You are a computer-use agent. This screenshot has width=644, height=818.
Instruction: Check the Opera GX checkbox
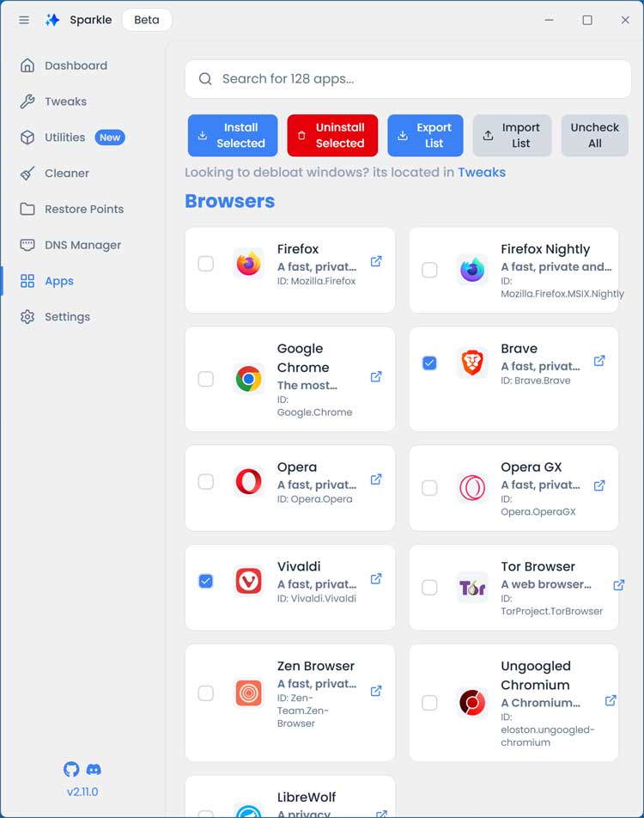click(429, 488)
